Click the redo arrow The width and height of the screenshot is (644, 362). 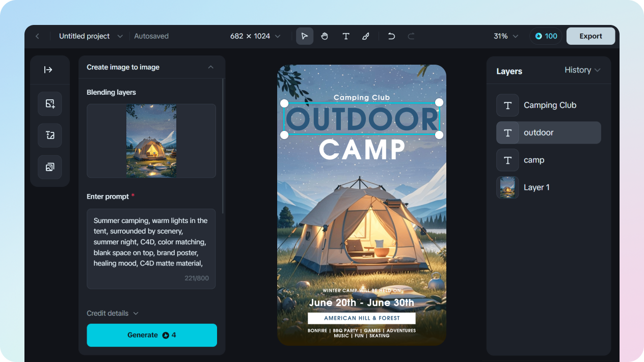[x=411, y=36]
